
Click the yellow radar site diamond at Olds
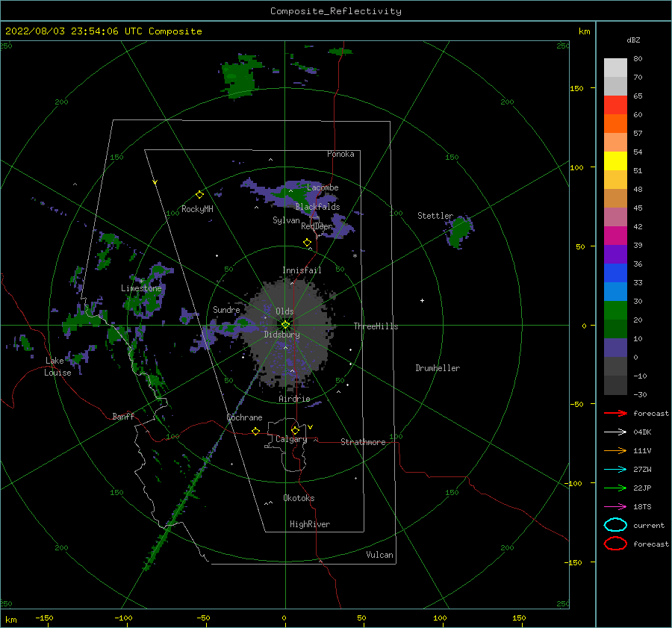click(285, 325)
